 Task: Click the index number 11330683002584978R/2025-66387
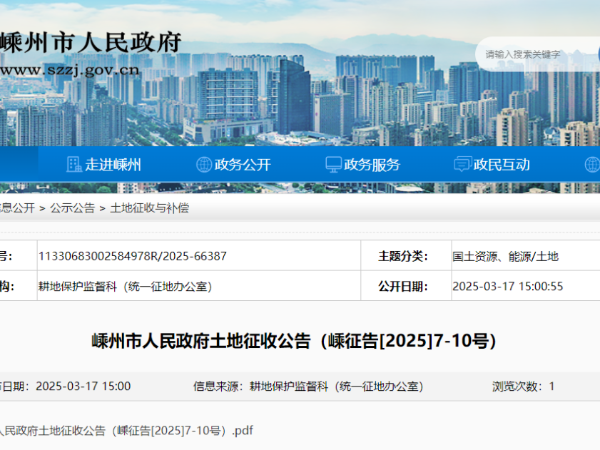click(x=132, y=256)
